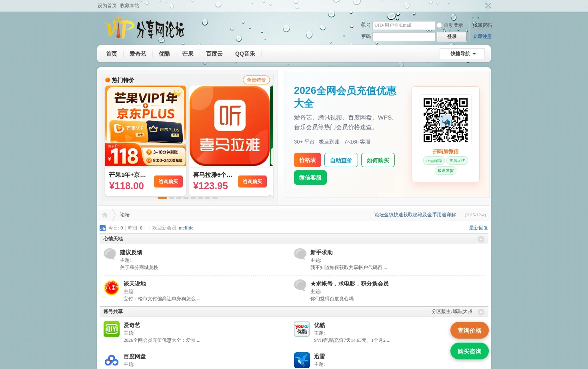The width and height of the screenshot is (588, 369).
Task: Click the home icon in the breadcrumb
Action: pos(105,215)
